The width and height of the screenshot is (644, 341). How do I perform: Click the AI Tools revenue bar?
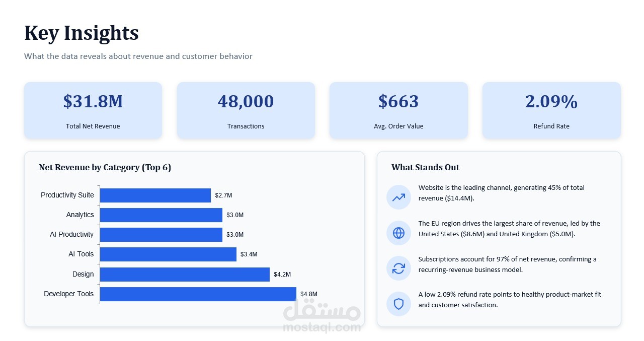[168, 254]
